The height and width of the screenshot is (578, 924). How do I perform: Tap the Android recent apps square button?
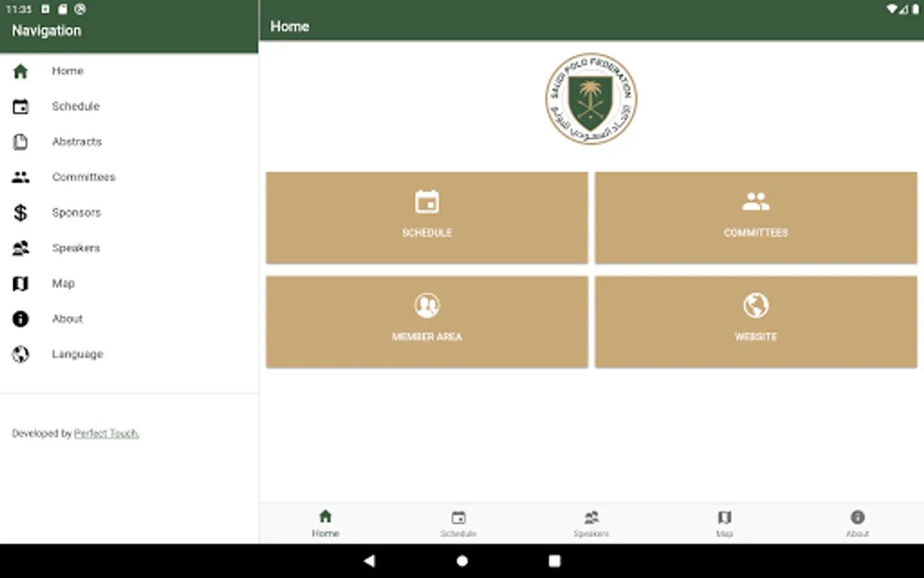point(554,561)
